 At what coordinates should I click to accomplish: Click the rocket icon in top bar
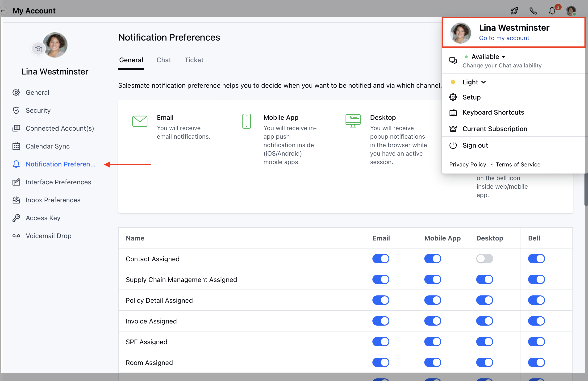point(514,11)
